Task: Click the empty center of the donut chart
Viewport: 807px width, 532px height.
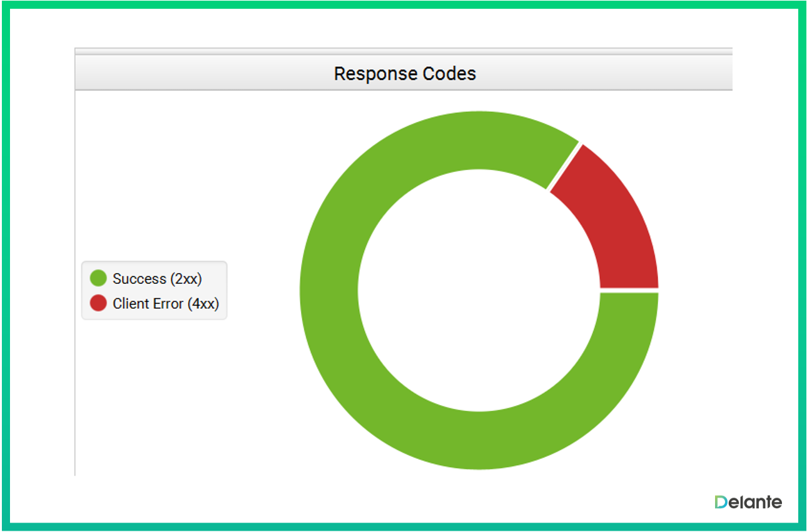Action: [x=479, y=291]
